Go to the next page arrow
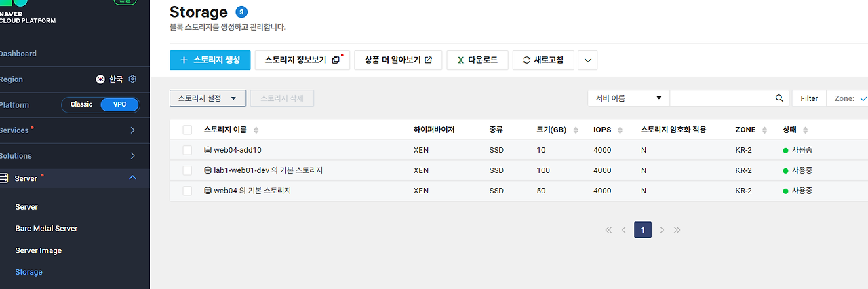 (x=662, y=230)
